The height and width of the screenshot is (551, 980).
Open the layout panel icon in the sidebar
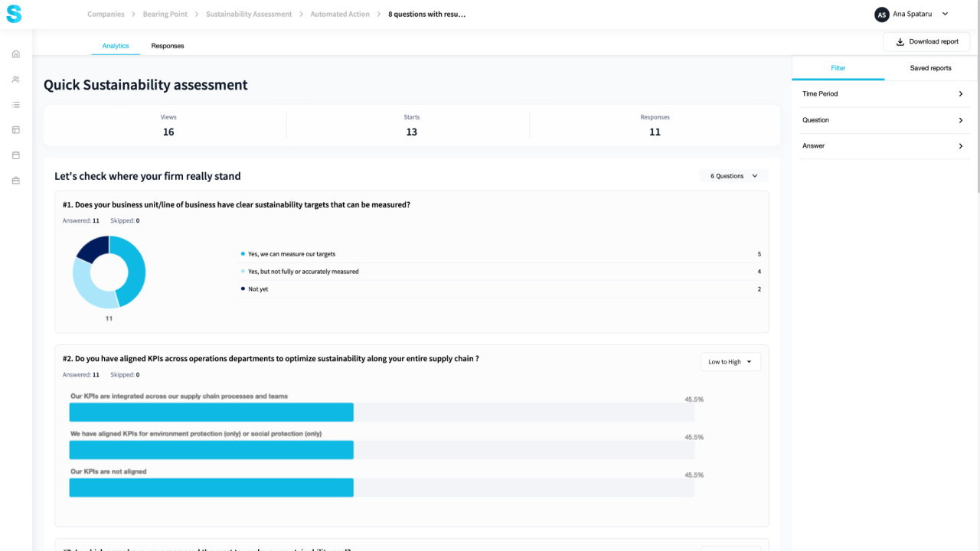pyautogui.click(x=16, y=130)
